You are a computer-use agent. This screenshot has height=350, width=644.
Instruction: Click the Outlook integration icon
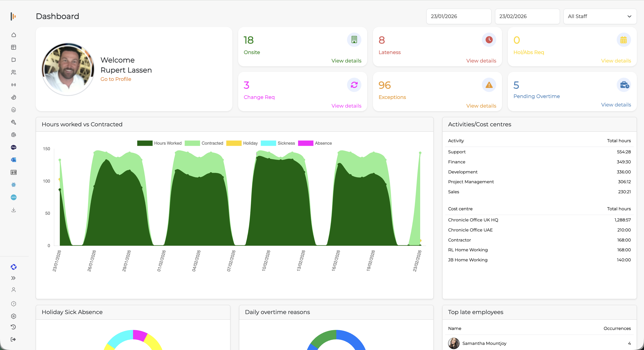pyautogui.click(x=13, y=160)
